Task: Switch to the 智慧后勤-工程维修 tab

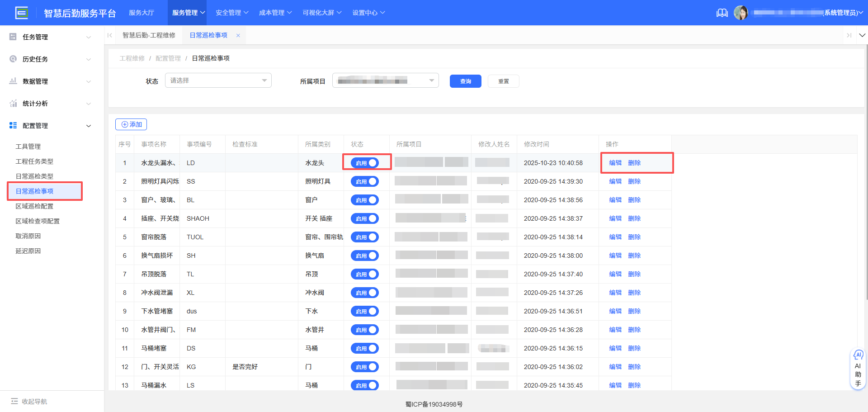Action: click(149, 35)
